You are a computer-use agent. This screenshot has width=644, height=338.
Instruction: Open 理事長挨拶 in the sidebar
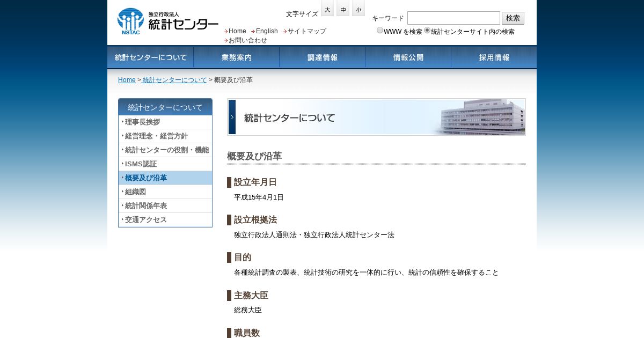point(165,122)
